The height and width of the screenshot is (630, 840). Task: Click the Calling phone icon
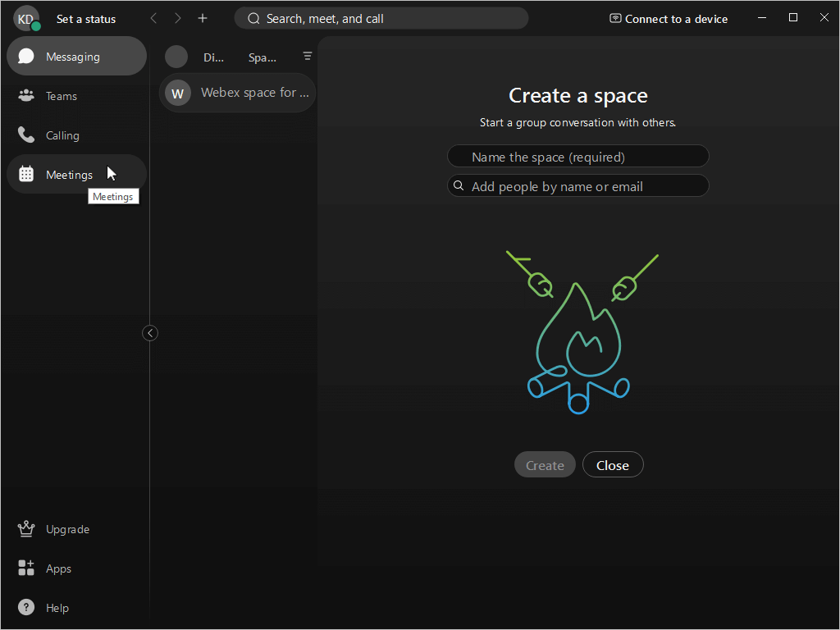point(26,135)
